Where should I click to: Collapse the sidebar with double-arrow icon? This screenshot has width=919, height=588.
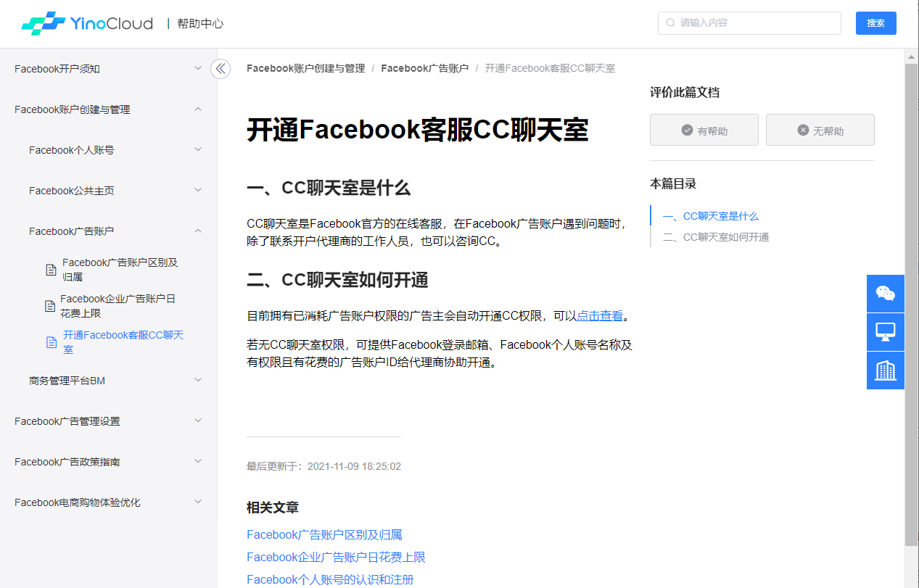click(x=221, y=69)
